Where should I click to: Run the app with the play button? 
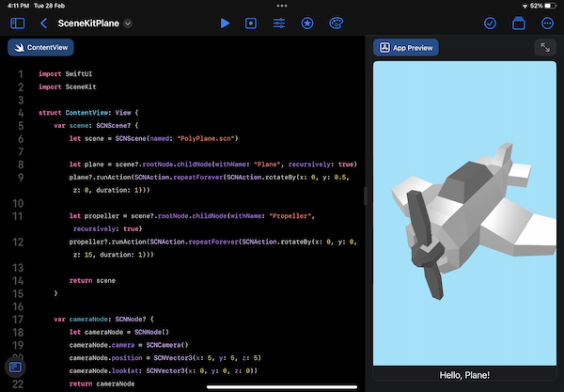[226, 24]
